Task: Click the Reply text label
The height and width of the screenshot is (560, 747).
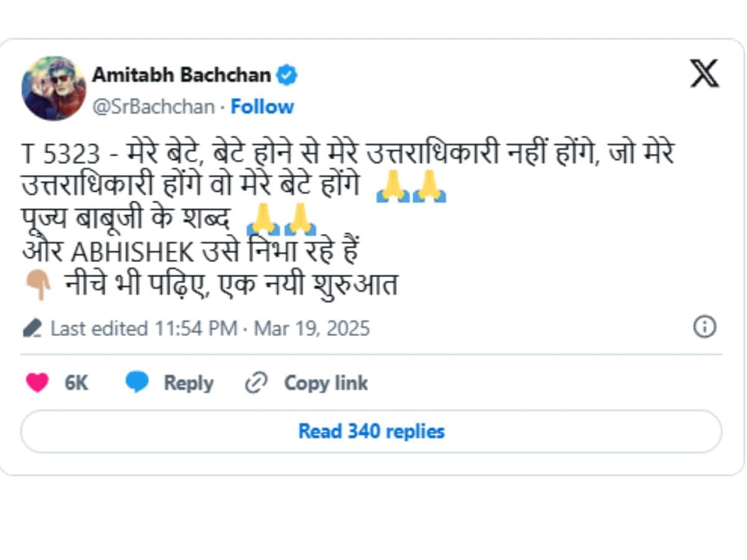Action: pyautogui.click(x=188, y=383)
